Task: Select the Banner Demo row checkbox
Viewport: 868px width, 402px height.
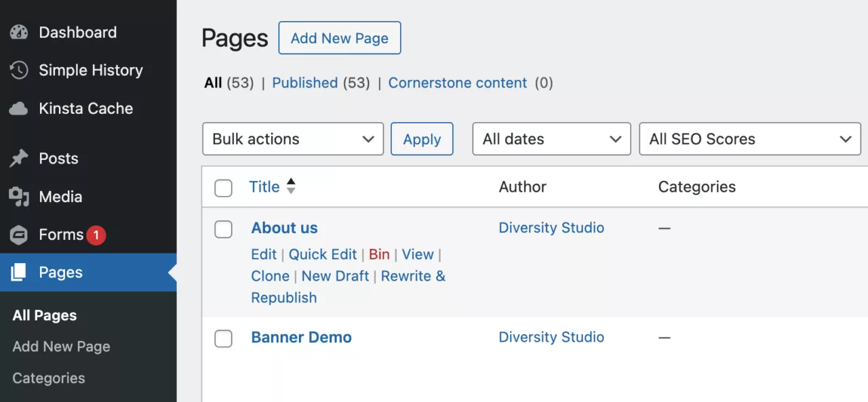Action: point(223,338)
